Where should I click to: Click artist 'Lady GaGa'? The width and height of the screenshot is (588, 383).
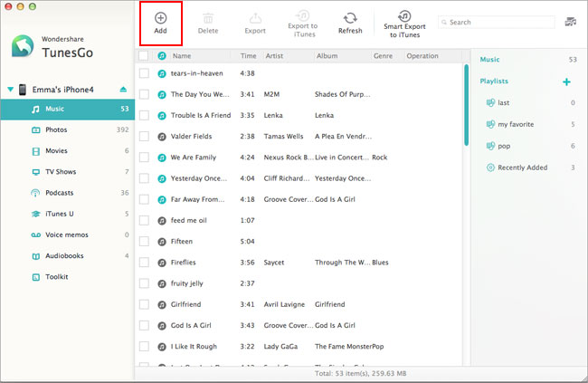pos(280,347)
